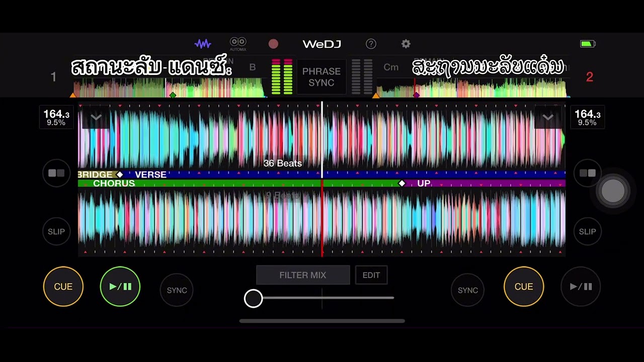Click deck 2 BPM 164.3 display
Image resolution: width=644 pixels, height=362 pixels.
[587, 118]
